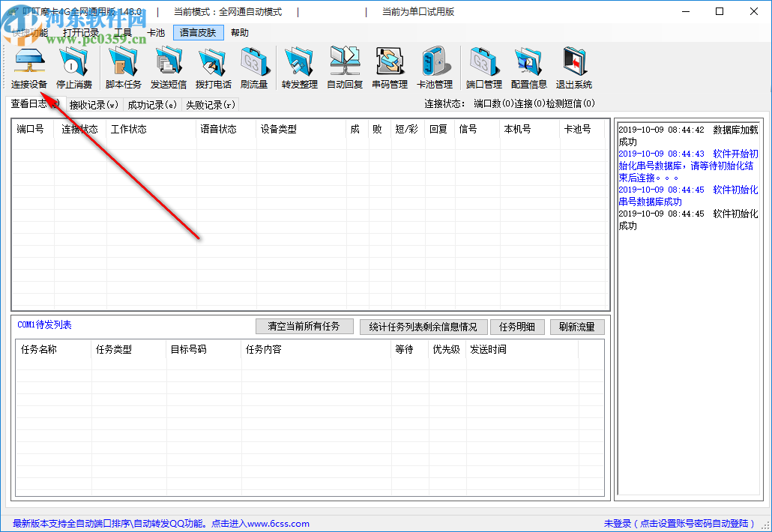Open the 卡池 menu
772x532 pixels.
tap(156, 33)
